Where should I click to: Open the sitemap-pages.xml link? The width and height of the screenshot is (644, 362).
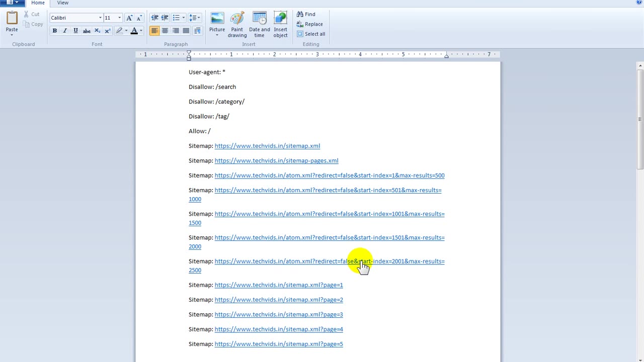[x=276, y=160]
